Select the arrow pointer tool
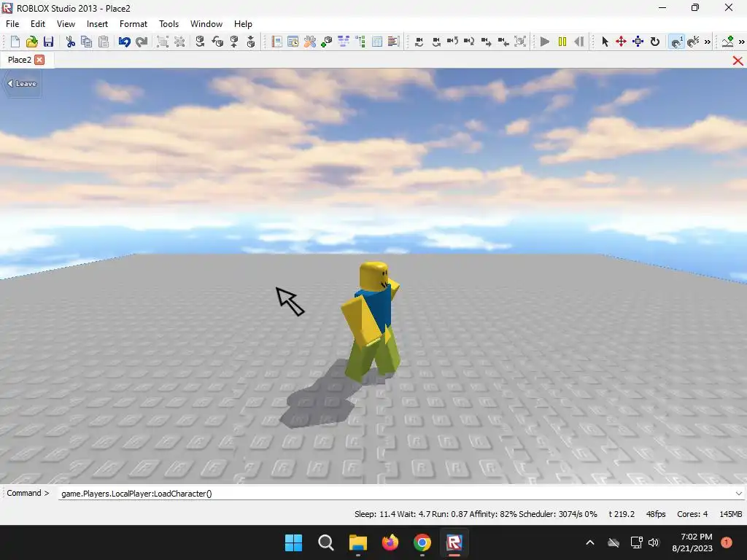Screen dimensions: 747x560 pyautogui.click(x=605, y=42)
